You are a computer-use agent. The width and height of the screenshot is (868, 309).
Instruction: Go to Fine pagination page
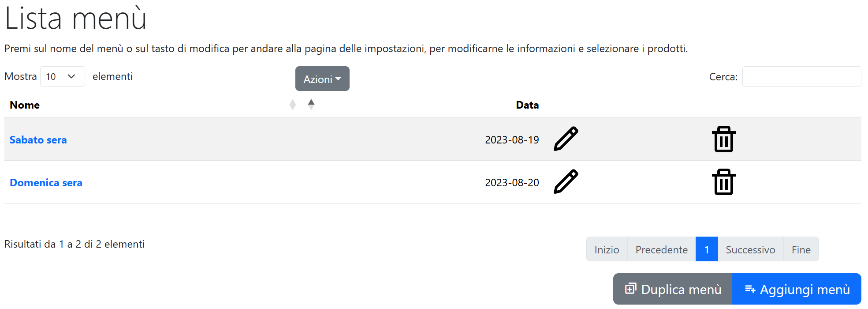(x=801, y=249)
